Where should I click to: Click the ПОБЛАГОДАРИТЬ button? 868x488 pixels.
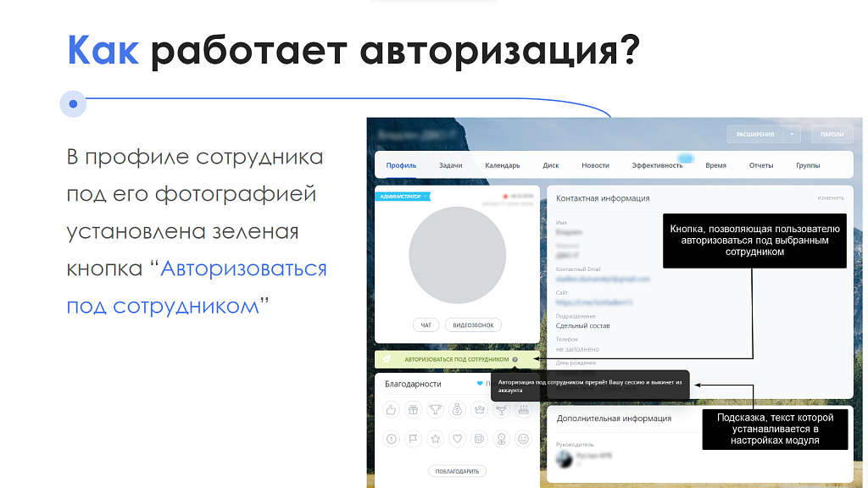(457, 471)
